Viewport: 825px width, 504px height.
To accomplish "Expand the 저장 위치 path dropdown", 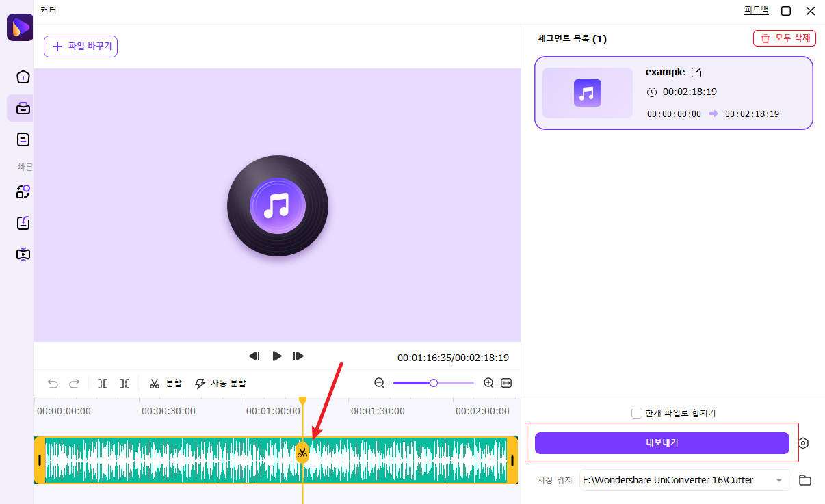I will [x=779, y=480].
